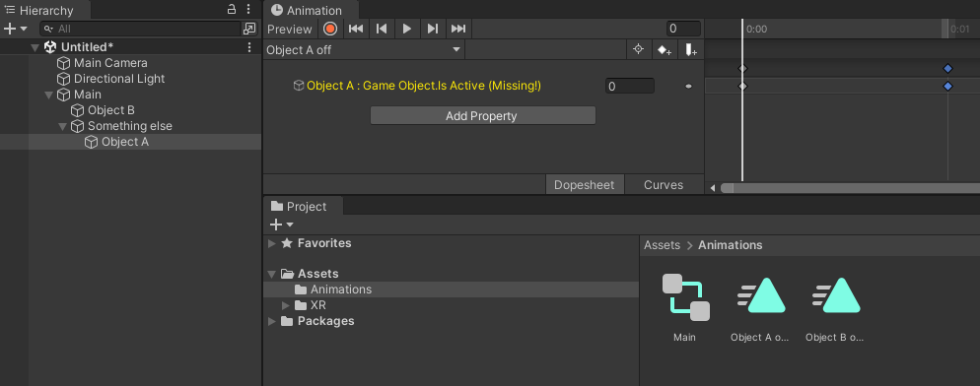Switch to Dopesheet view
980x386 pixels.
(x=585, y=185)
